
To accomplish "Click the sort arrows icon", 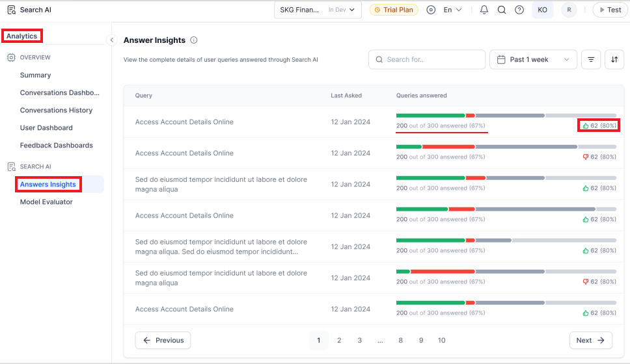I will [x=614, y=60].
